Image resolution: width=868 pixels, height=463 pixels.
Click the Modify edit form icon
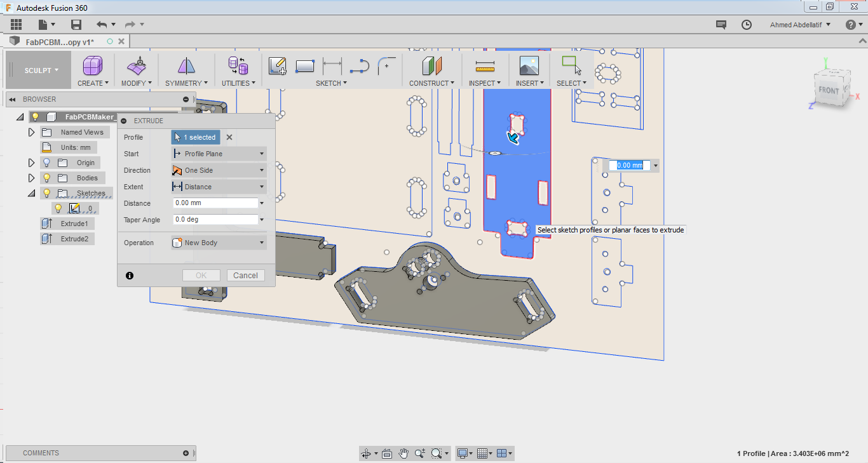pyautogui.click(x=137, y=66)
